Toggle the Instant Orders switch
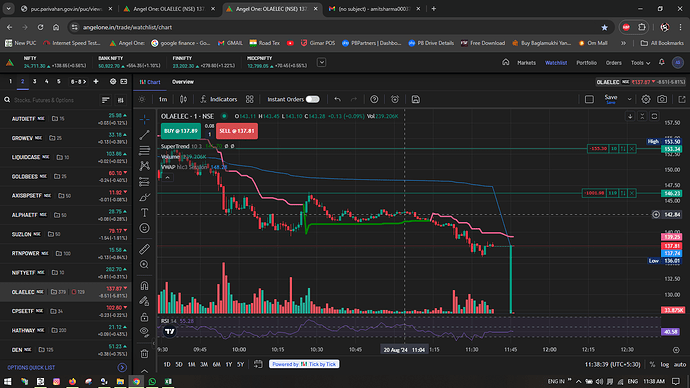 coord(312,99)
